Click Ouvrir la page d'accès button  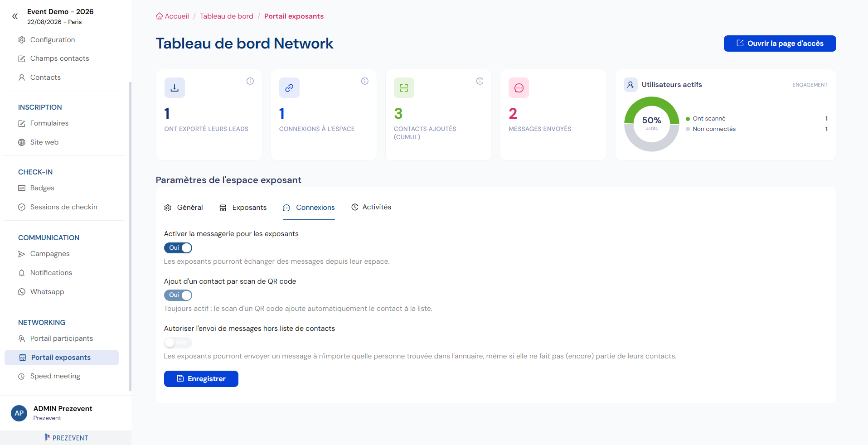tap(780, 44)
